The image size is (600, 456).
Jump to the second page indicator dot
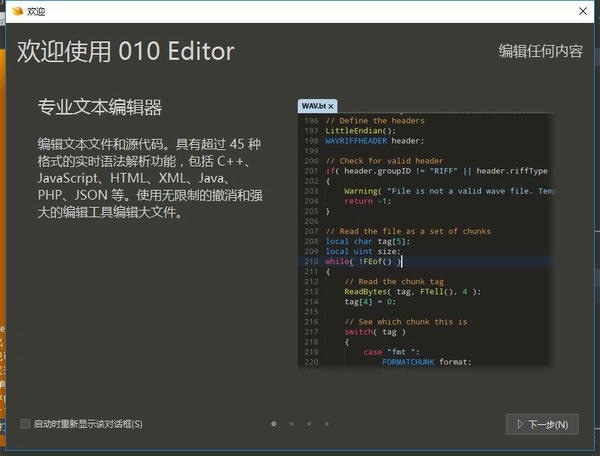[292, 423]
